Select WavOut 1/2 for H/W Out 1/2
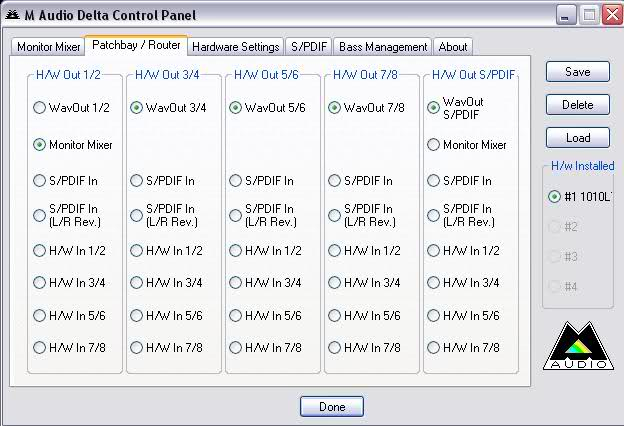The image size is (624, 426). tap(40, 108)
